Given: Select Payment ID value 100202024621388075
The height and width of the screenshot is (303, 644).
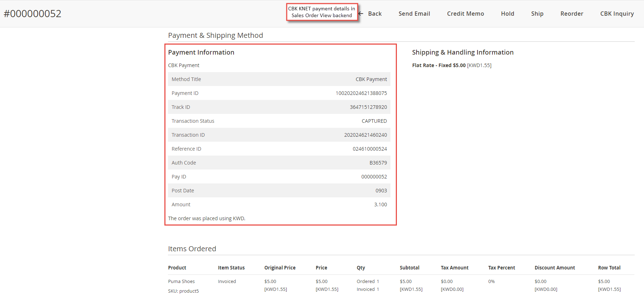Looking at the screenshot, I should (361, 93).
